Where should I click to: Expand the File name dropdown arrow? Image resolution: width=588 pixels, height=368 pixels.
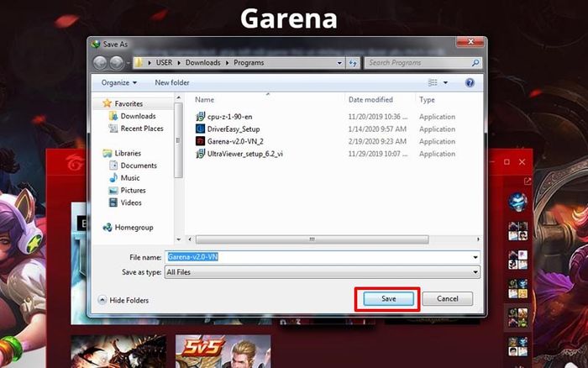[x=475, y=257]
